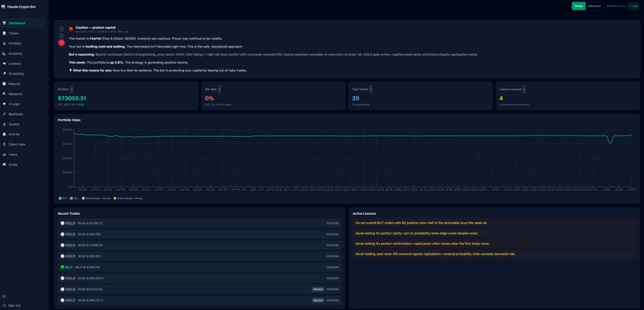This screenshot has width=644, height=310.
Task: Click the theme icon above Sign out
Action: click(x=4, y=296)
